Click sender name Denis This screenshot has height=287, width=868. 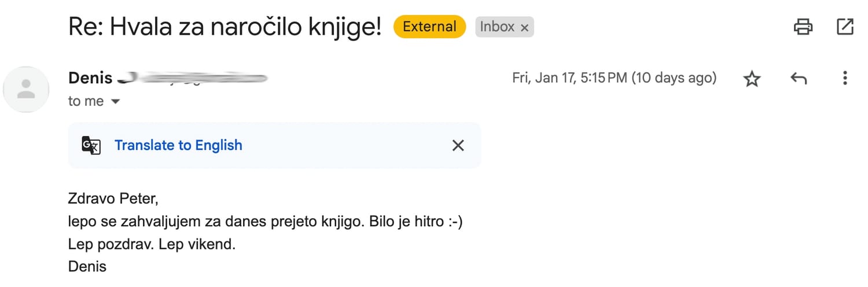(90, 78)
